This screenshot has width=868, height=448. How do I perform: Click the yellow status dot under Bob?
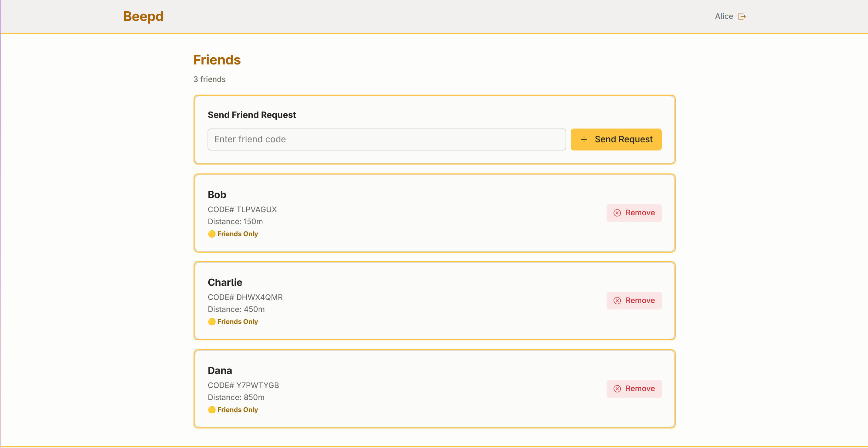pos(212,234)
